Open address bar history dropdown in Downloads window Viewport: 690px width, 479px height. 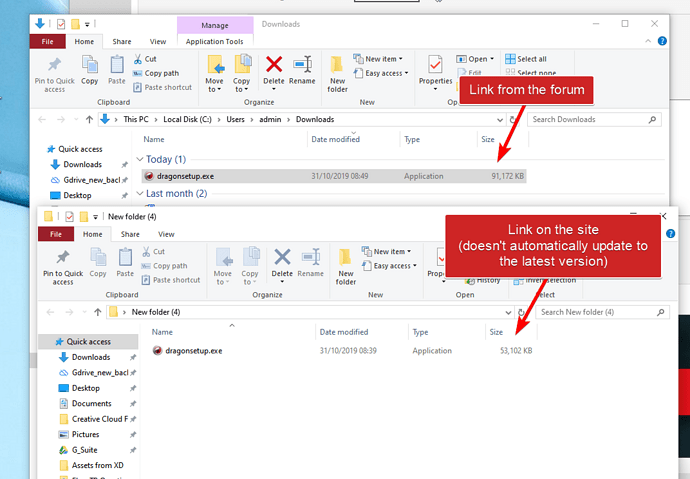[500, 120]
